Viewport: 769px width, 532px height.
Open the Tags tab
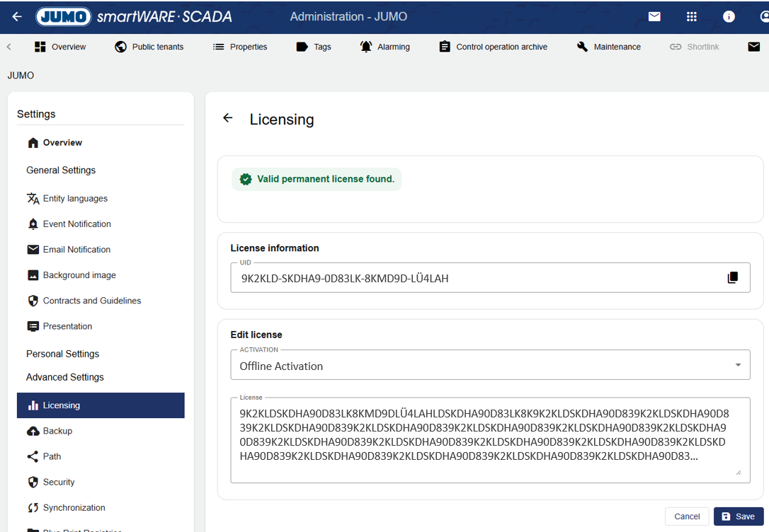click(x=314, y=47)
